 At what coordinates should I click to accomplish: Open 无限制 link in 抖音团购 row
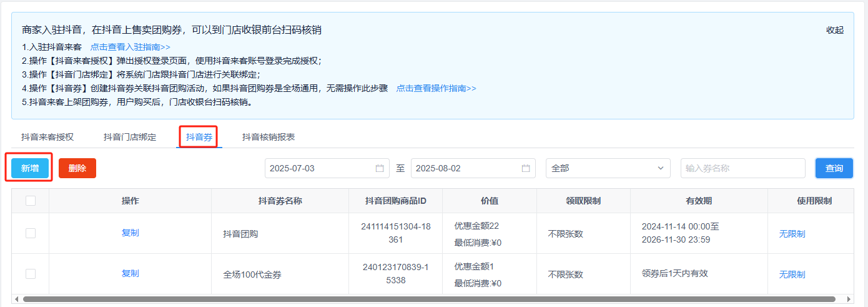(792, 234)
